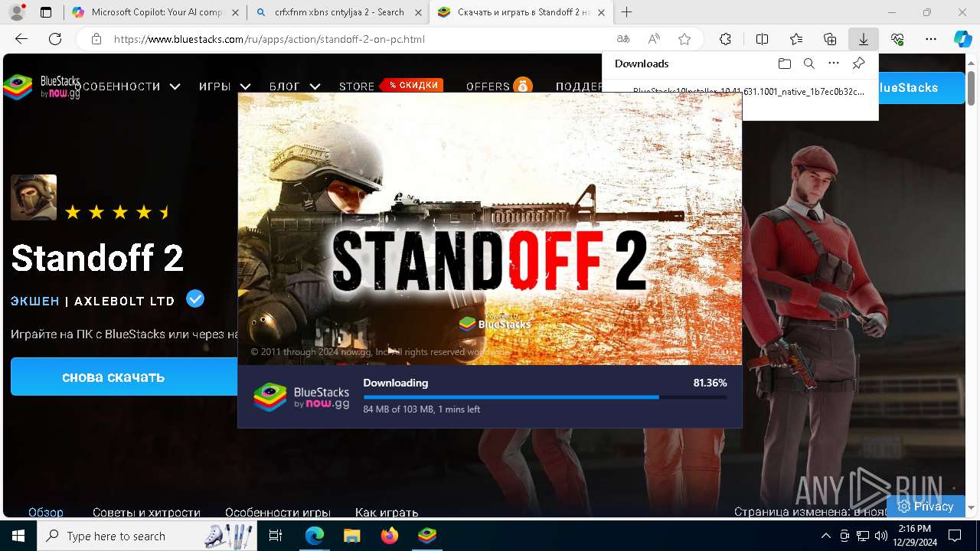Click the ЭКШЕН category link
980x551 pixels.
[x=34, y=302]
